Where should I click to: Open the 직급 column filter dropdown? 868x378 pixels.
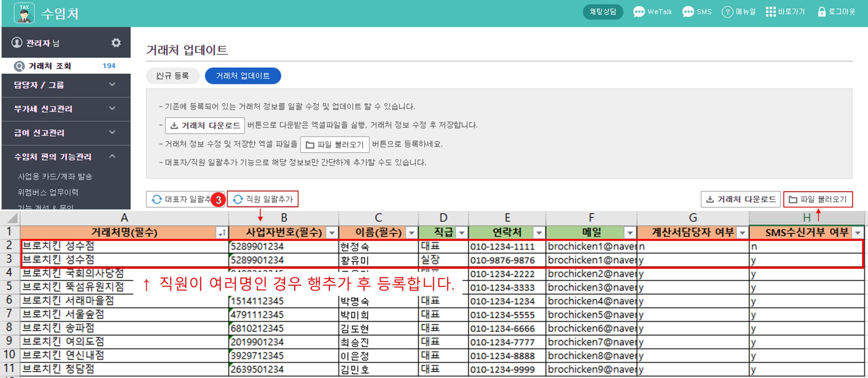click(462, 233)
